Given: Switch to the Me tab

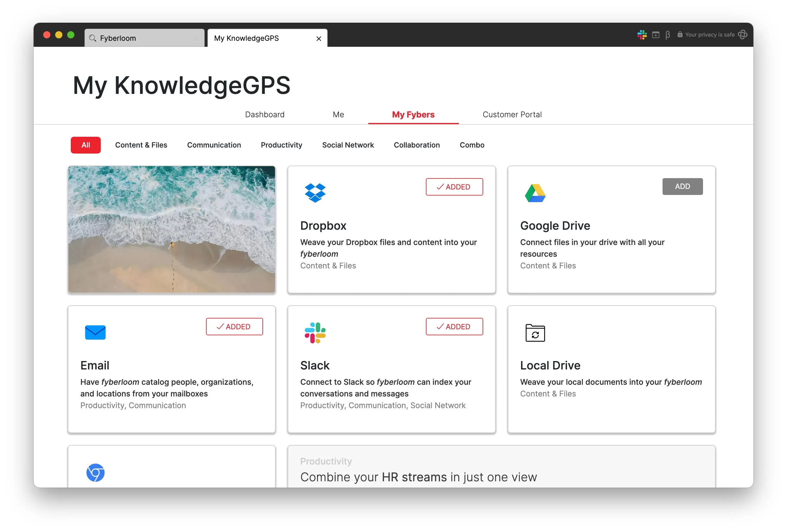Looking at the screenshot, I should [338, 115].
